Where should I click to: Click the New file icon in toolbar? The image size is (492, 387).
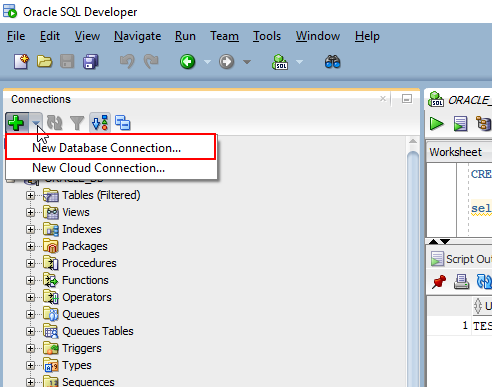coord(21,62)
